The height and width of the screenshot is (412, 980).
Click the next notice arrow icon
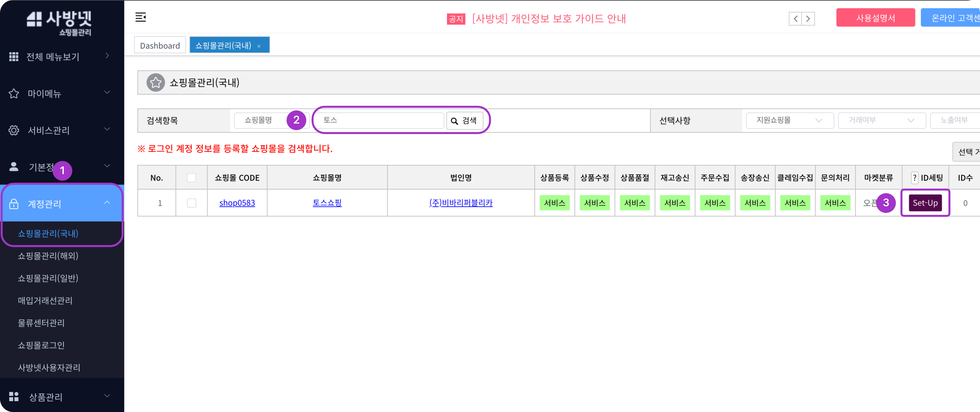[808, 19]
